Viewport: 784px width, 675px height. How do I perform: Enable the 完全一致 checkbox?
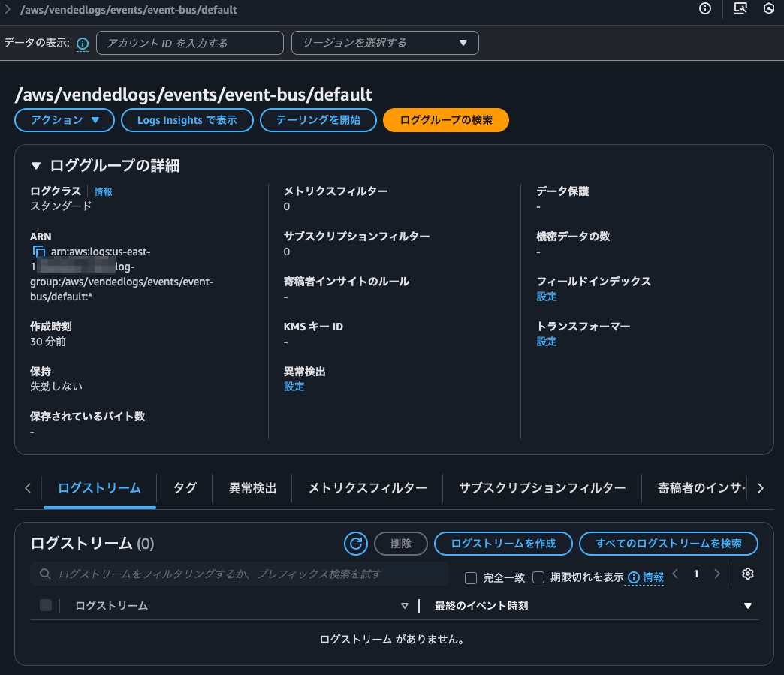click(471, 578)
